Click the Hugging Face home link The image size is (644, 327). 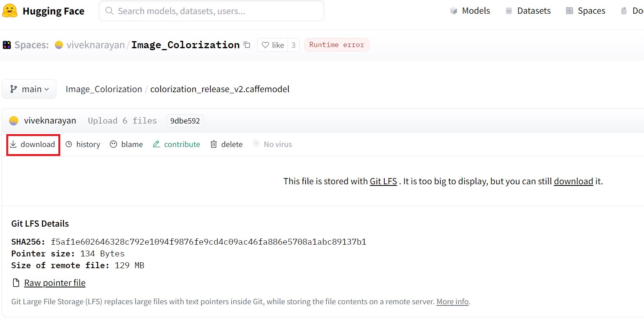[x=43, y=11]
